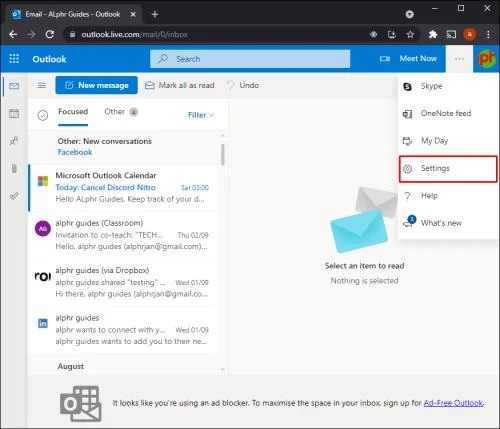Expand the Filter dropdown

[x=201, y=115]
